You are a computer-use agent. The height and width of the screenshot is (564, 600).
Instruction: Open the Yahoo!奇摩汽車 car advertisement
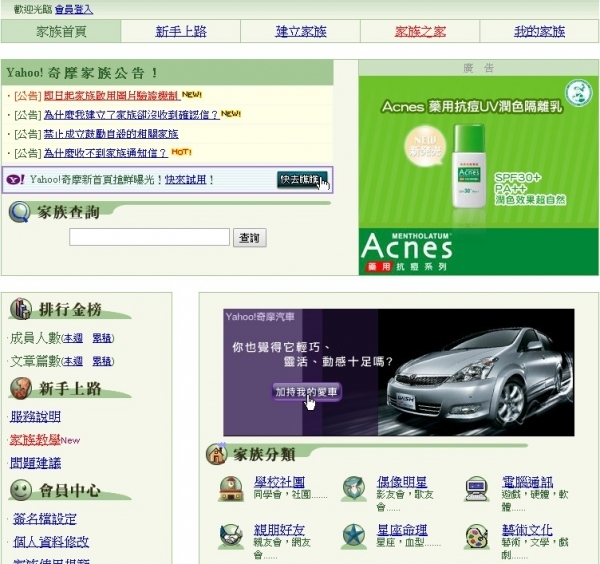click(x=399, y=372)
